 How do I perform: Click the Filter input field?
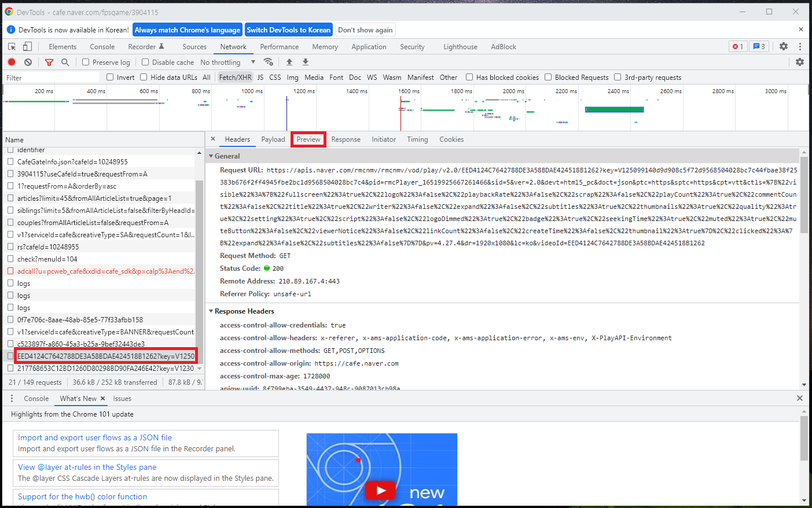(x=51, y=78)
